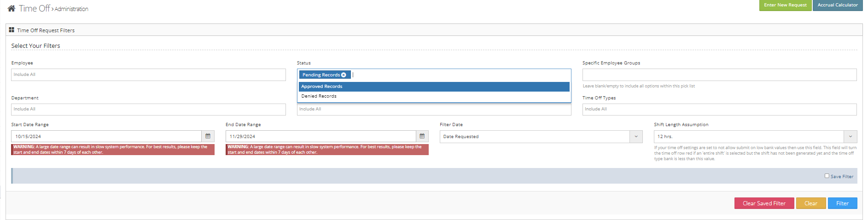Click the Employee input field
The image size is (868, 220).
pyautogui.click(x=148, y=75)
